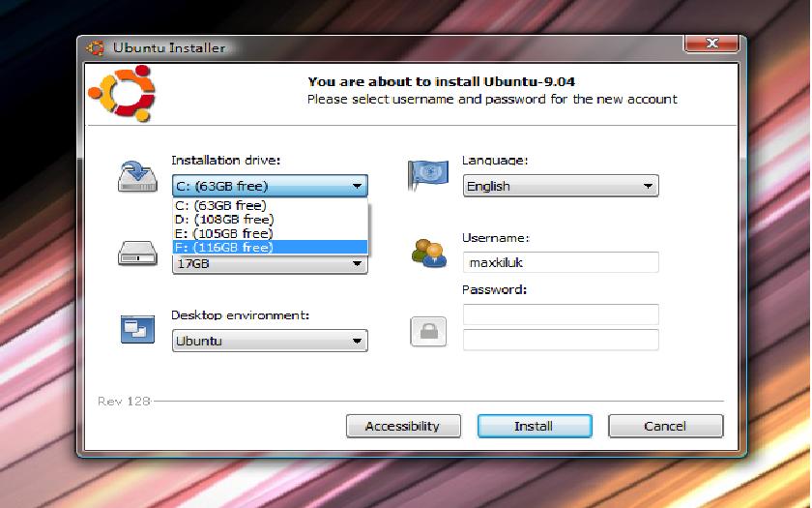The height and width of the screenshot is (508, 812).
Task: Open the Language dropdown showing English
Action: [x=561, y=186]
